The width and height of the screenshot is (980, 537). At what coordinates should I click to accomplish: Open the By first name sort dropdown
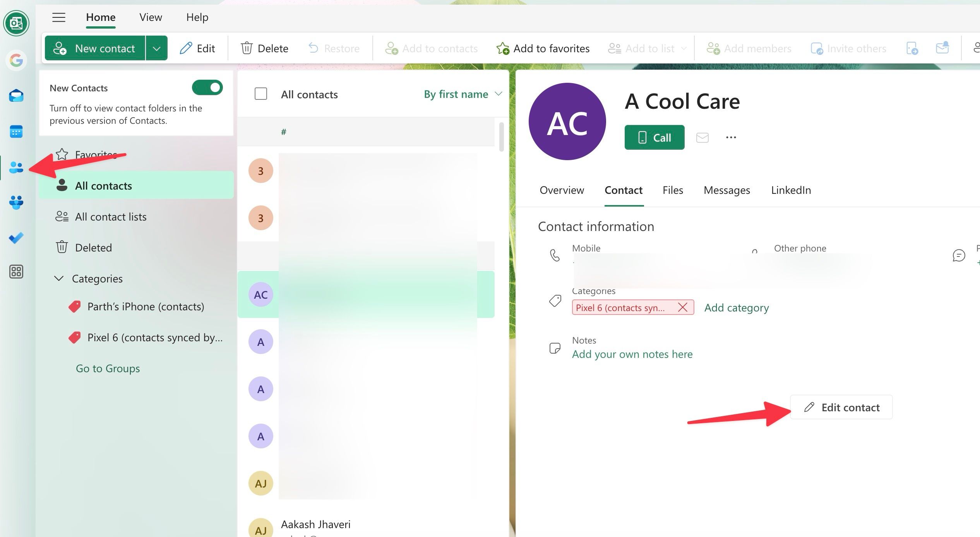(463, 94)
